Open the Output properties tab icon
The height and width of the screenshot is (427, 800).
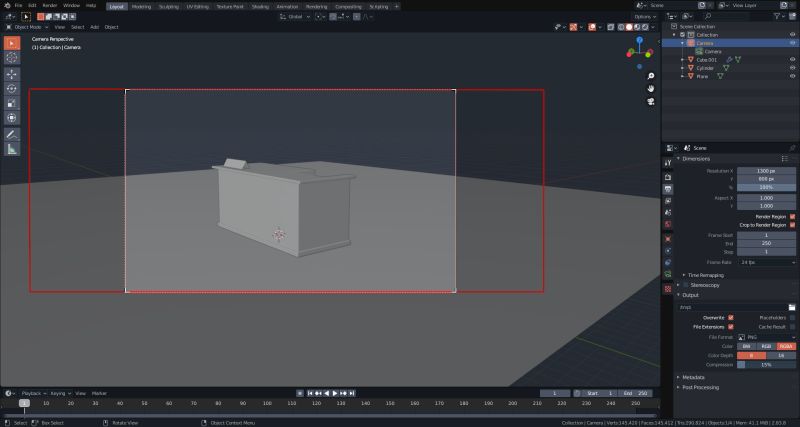pyautogui.click(x=668, y=189)
